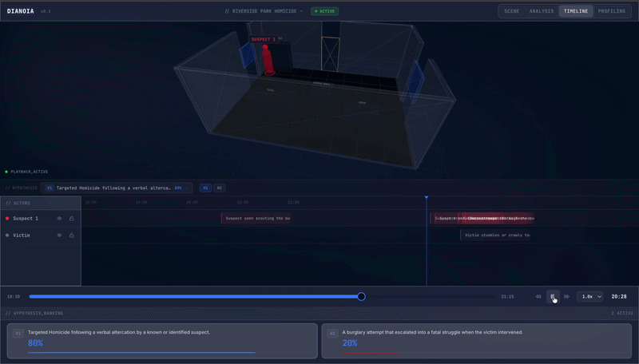Click the fast-forward playback button
Image resolution: width=639 pixels, height=364 pixels.
[567, 297]
